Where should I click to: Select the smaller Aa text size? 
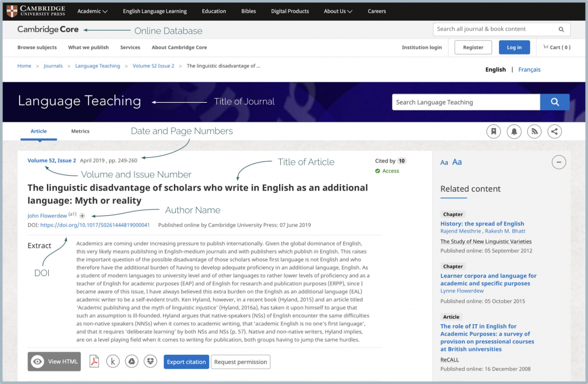[x=444, y=163]
